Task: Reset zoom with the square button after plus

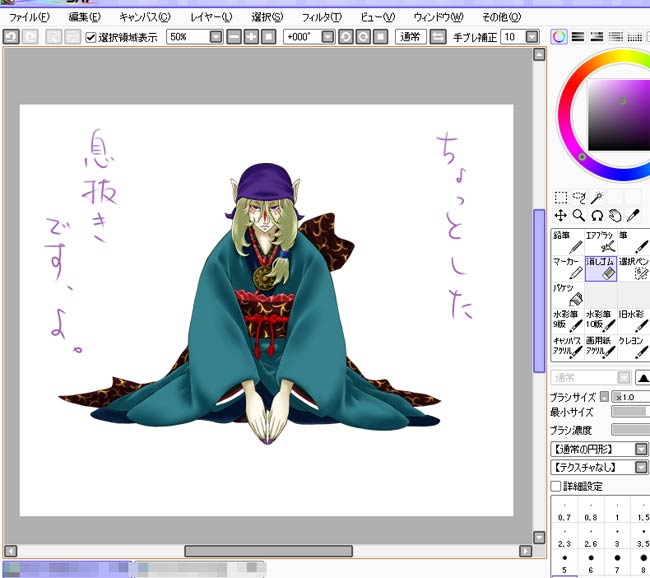Action: pyautogui.click(x=269, y=37)
